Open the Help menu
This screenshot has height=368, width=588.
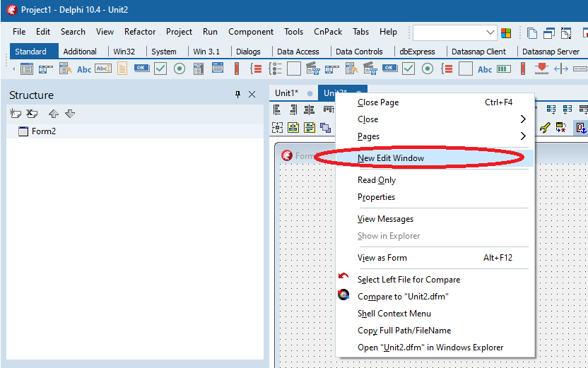[x=388, y=32]
